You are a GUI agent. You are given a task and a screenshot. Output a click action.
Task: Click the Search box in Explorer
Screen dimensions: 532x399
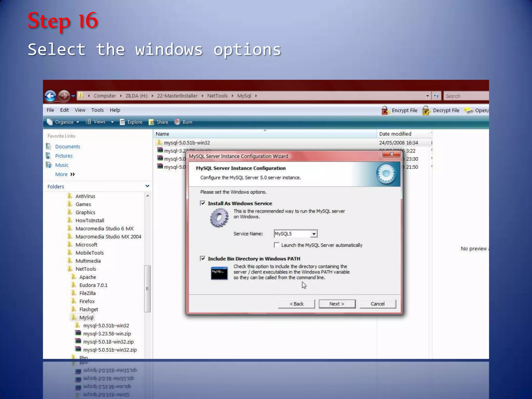pyautogui.click(x=466, y=96)
